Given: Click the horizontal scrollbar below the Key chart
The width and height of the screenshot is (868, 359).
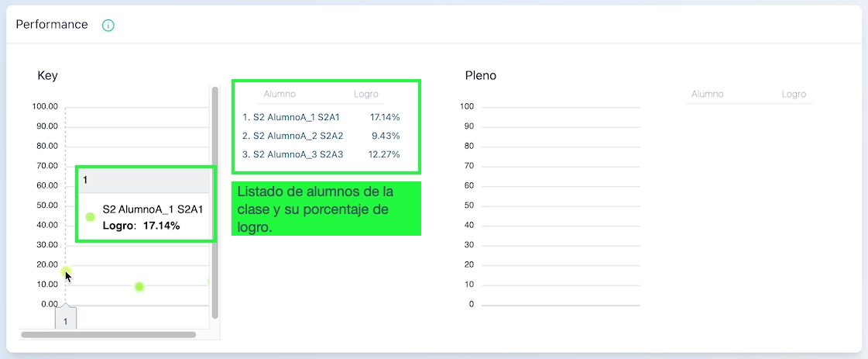Looking at the screenshot, I should (108, 335).
